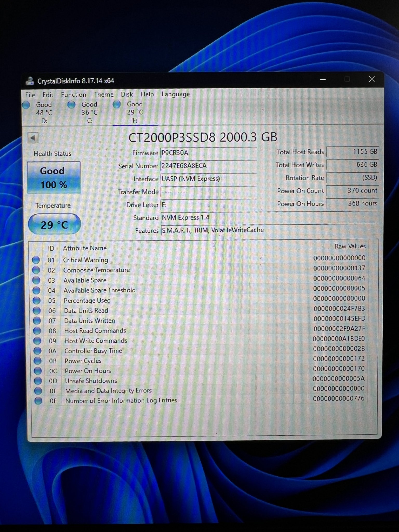Click the 29 °C temperature button
The height and width of the screenshot is (532, 399).
click(x=54, y=224)
